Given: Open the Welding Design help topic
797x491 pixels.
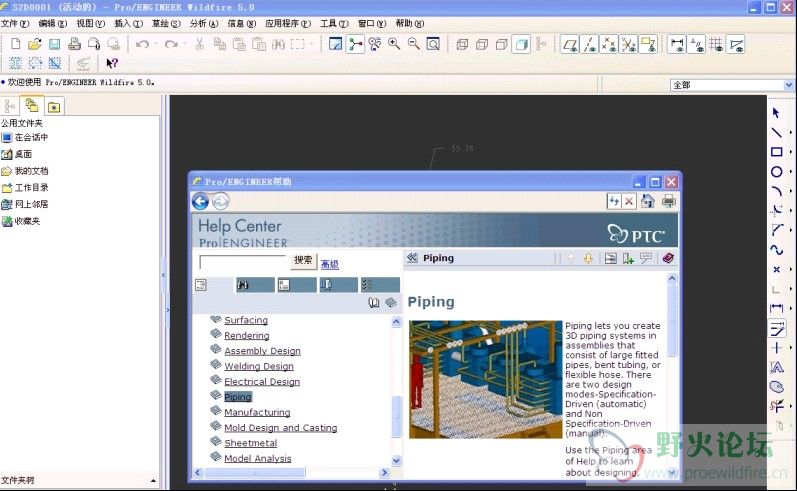Looking at the screenshot, I should pyautogui.click(x=259, y=366).
